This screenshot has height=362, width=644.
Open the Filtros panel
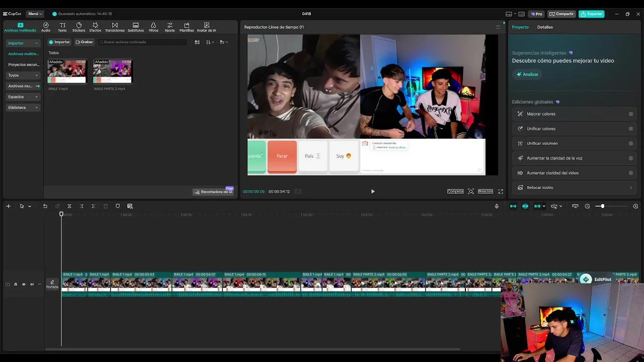click(153, 27)
